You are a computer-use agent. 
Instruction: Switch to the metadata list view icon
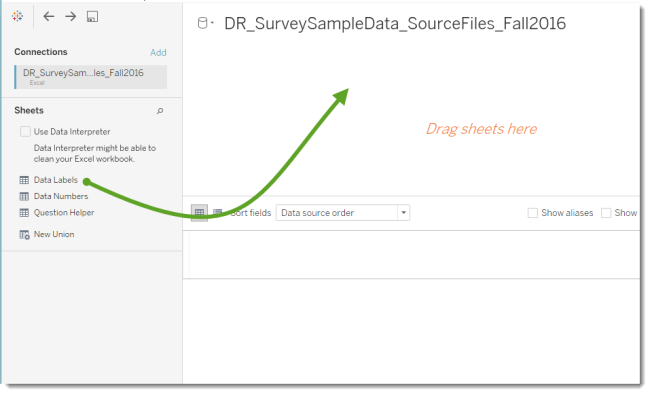coord(218,213)
